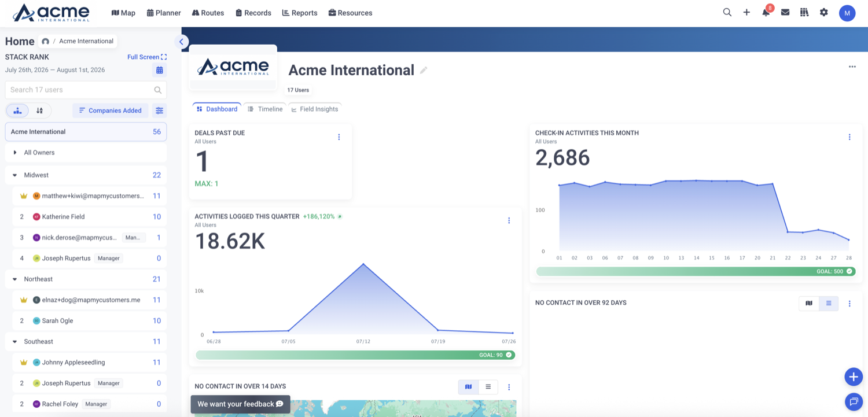The image size is (868, 417).
Task: Open the Map menu
Action: point(123,13)
